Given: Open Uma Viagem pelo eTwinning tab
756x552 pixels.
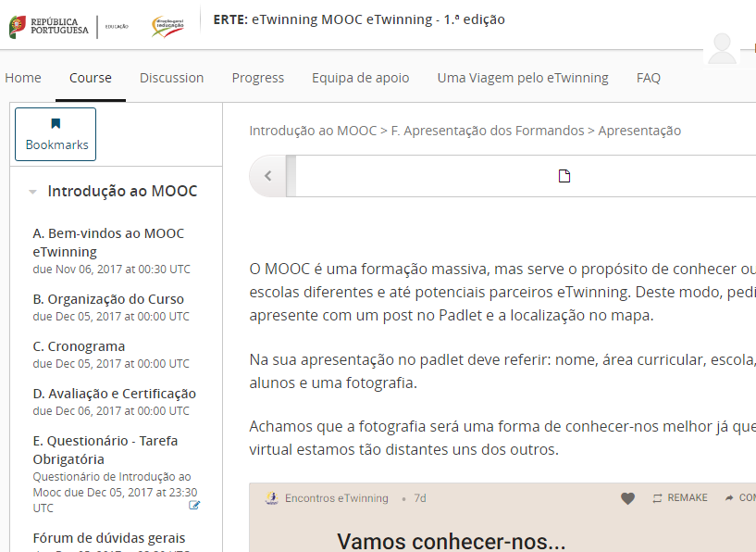Looking at the screenshot, I should tap(523, 78).
